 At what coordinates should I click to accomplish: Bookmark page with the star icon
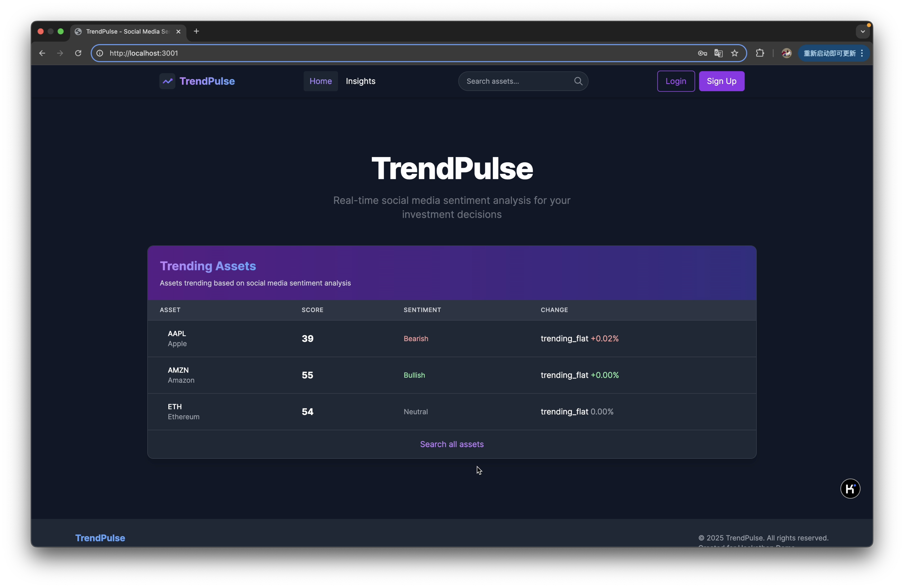click(735, 53)
